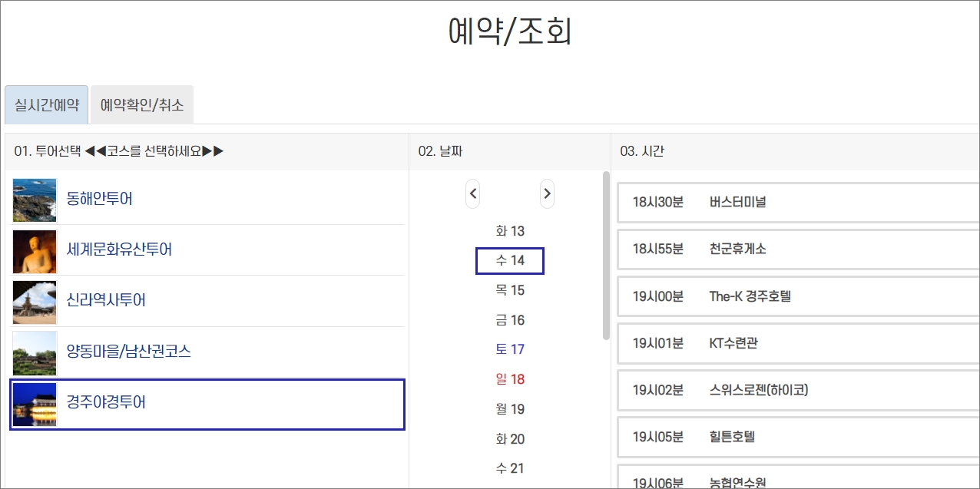
Task: Switch to the 실시간예약 tab
Action: tap(45, 105)
